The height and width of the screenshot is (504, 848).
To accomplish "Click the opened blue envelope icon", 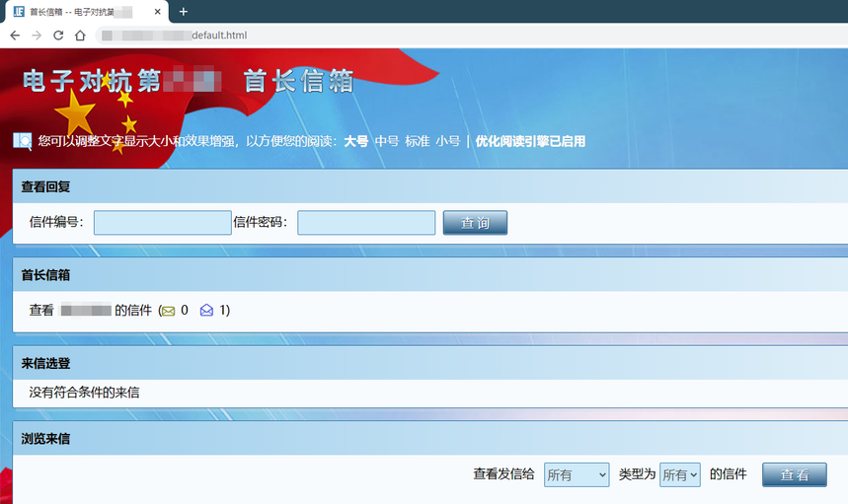I will coord(206,311).
